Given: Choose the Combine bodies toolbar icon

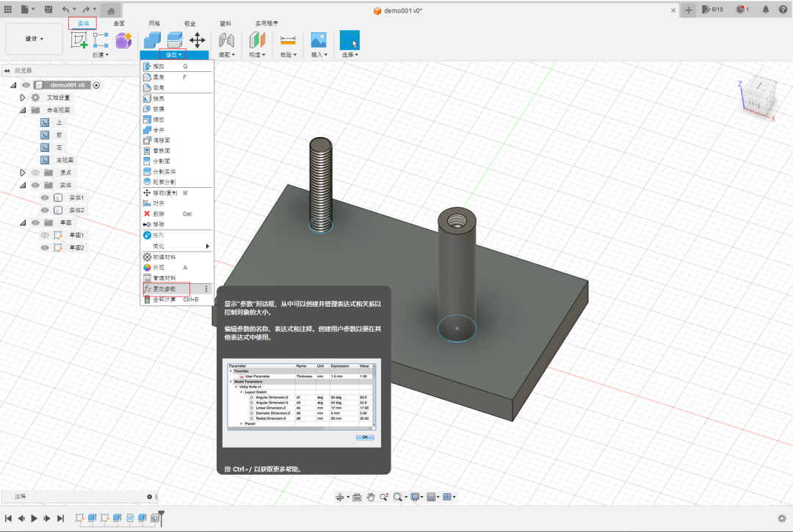Looking at the screenshot, I should click(152, 40).
